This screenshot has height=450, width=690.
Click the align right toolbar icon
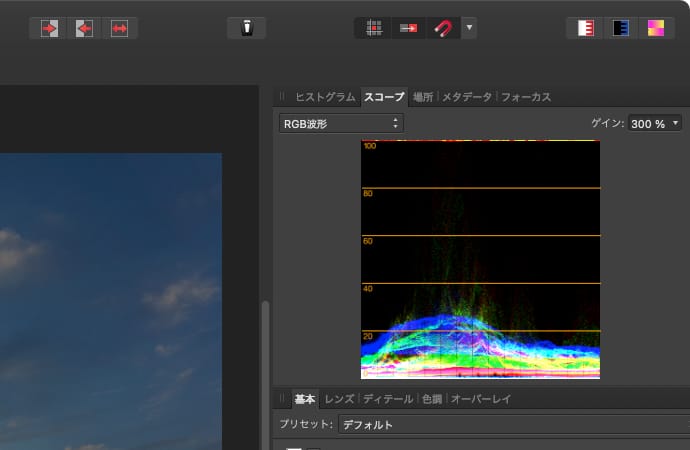point(84,28)
